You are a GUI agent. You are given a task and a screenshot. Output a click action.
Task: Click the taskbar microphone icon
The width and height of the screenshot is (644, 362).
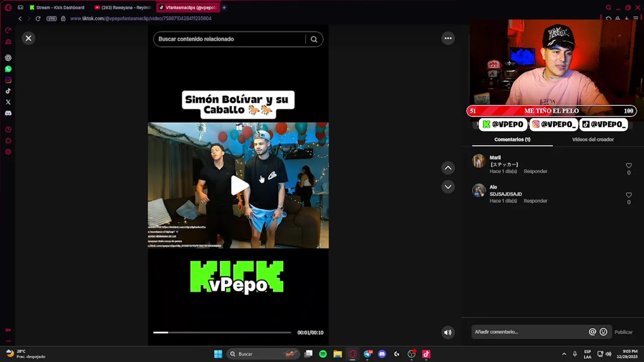pyautogui.click(x=575, y=354)
